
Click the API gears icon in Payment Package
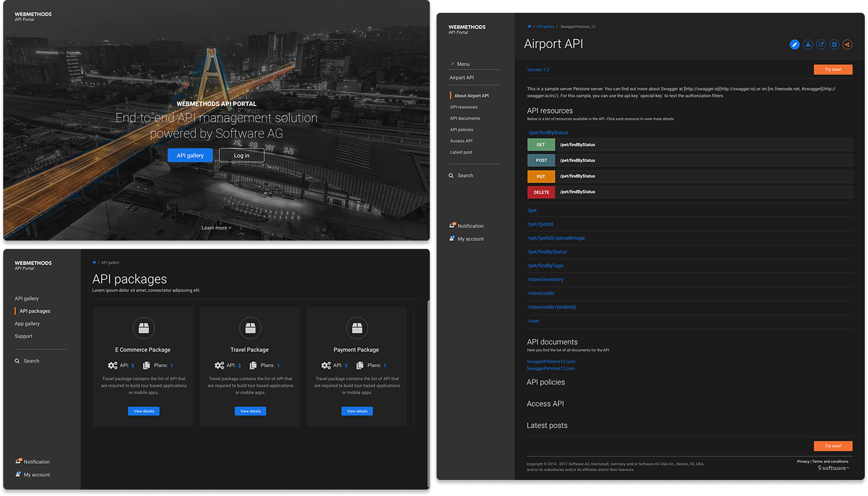click(326, 365)
